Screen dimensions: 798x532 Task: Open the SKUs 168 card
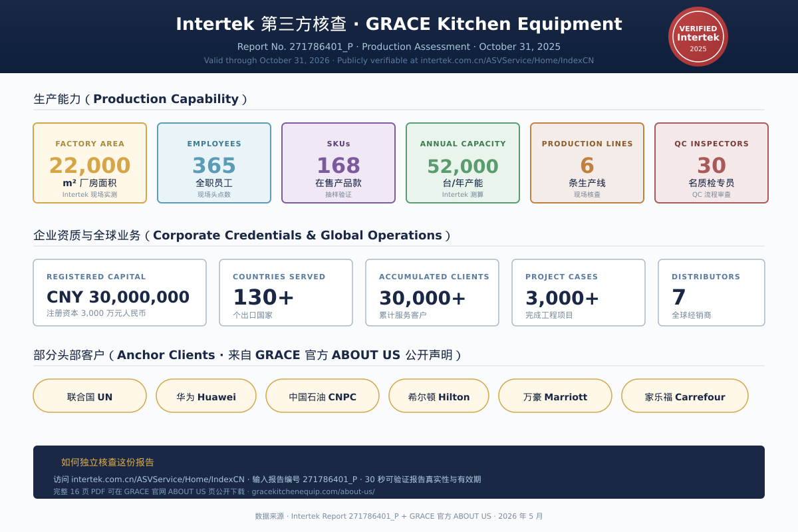coord(338,163)
